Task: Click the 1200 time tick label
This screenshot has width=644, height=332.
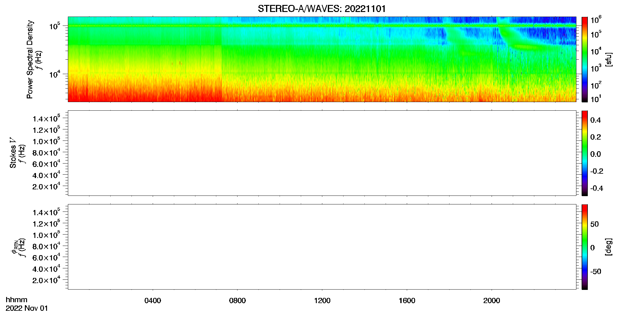Action: (x=322, y=301)
